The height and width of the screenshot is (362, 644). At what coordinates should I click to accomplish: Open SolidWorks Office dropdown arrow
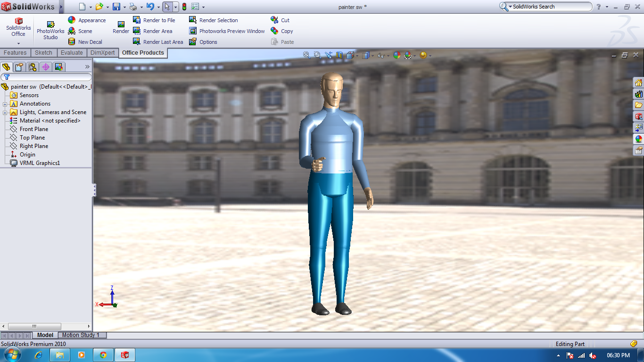[x=18, y=43]
